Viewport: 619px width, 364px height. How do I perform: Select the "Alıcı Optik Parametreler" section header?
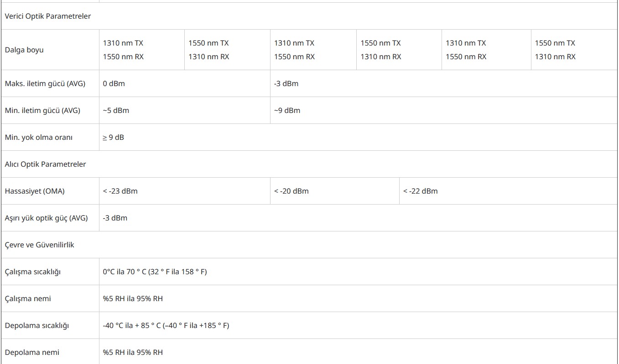[x=45, y=164]
